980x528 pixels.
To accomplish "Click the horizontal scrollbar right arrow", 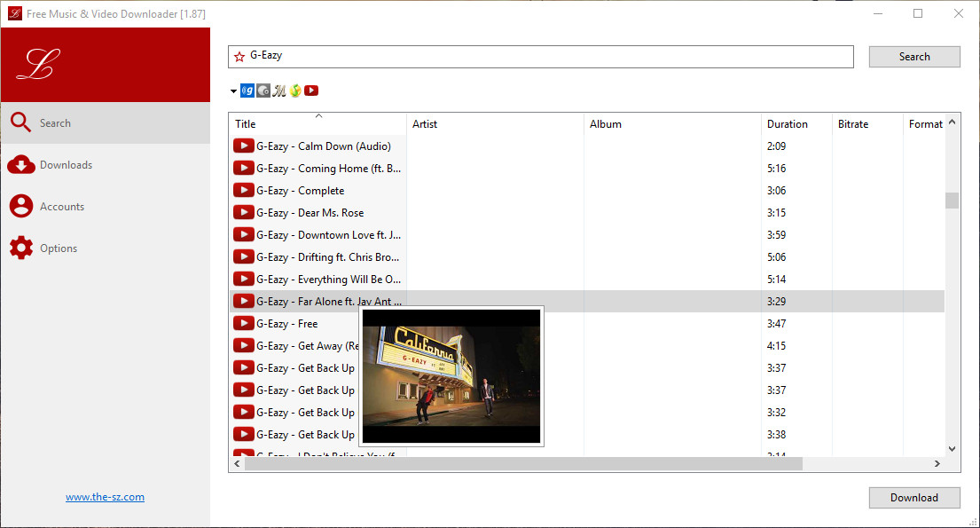I will [937, 463].
